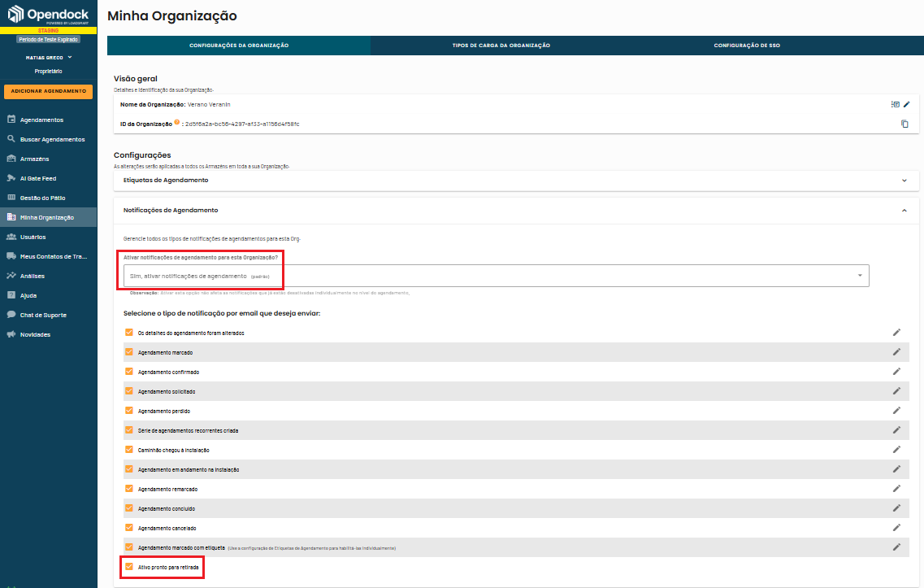Image resolution: width=924 pixels, height=588 pixels.
Task: Toggle 'Série de agendamentos recorrentes criada' checkbox
Action: (x=129, y=430)
